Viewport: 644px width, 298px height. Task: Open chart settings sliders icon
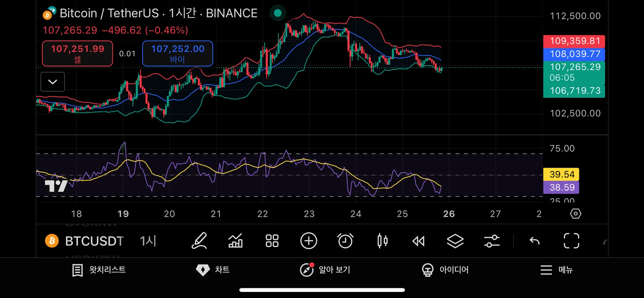point(492,241)
